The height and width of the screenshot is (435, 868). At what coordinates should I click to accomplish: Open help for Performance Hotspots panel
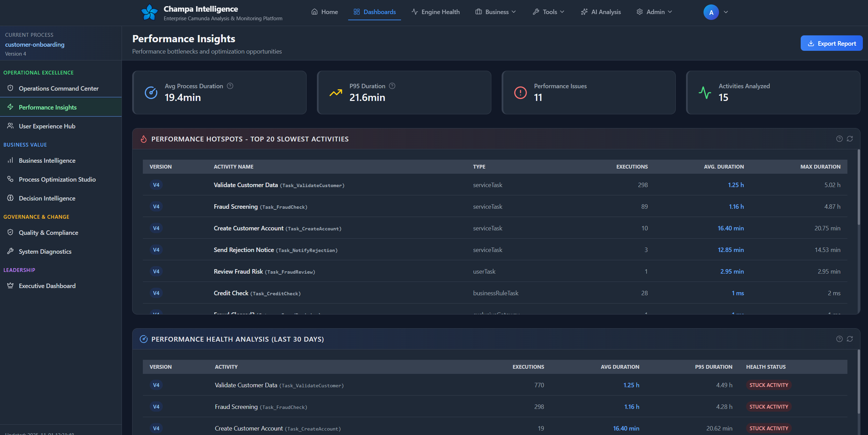tap(839, 139)
